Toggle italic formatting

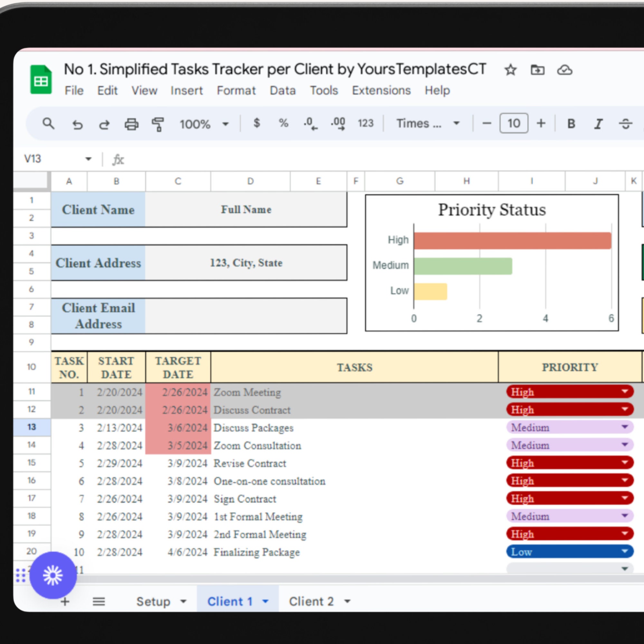(598, 123)
